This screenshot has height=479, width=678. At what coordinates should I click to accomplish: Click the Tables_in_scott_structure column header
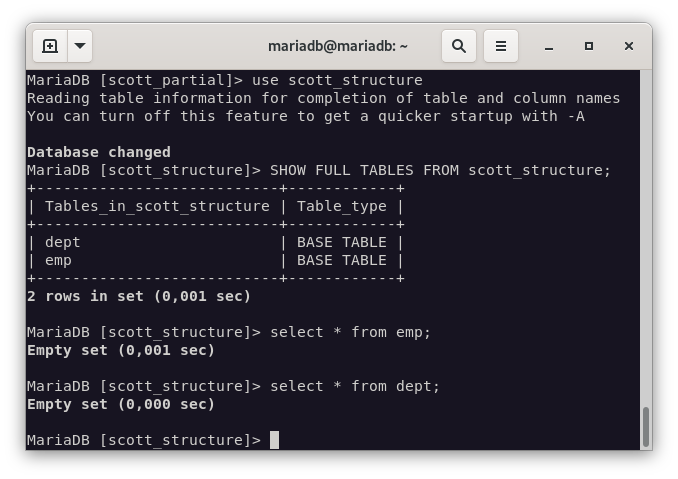click(x=157, y=206)
